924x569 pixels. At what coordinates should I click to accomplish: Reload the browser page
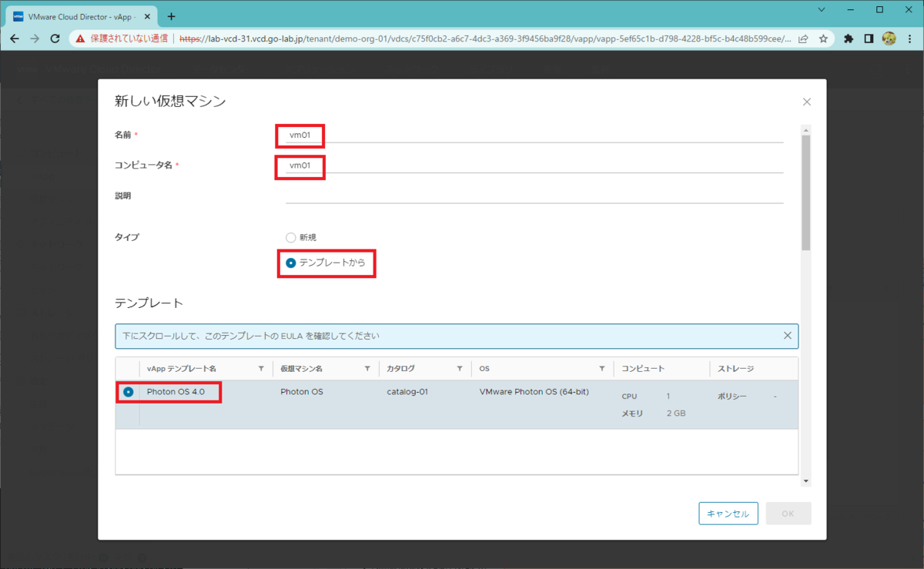tap(55, 38)
